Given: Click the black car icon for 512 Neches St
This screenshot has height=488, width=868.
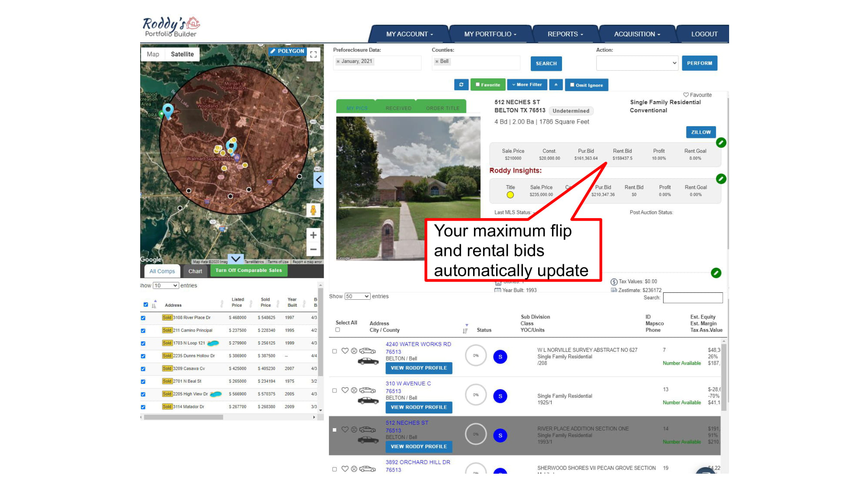Looking at the screenshot, I should pos(368,440).
